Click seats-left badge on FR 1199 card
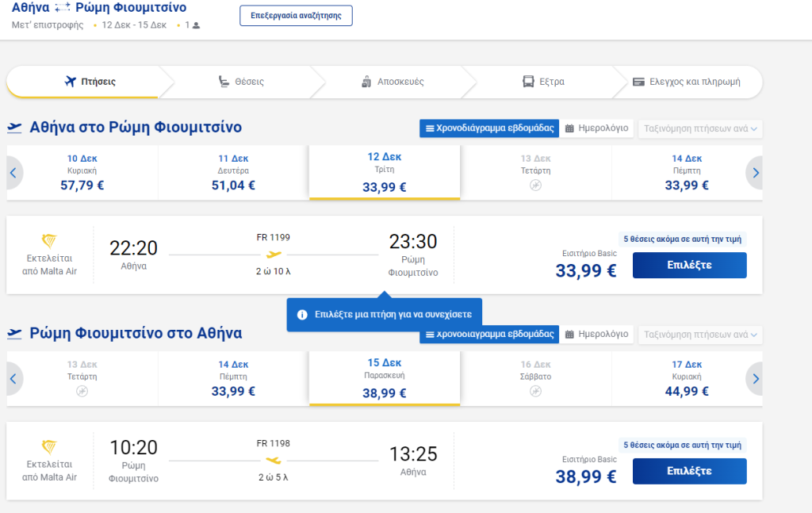 click(682, 239)
